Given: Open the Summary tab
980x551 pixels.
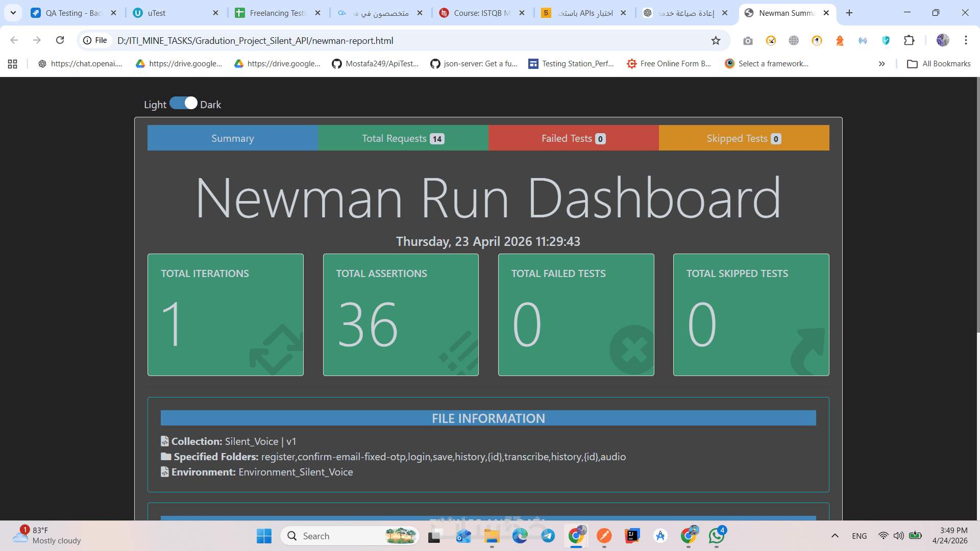Looking at the screenshot, I should click(233, 138).
